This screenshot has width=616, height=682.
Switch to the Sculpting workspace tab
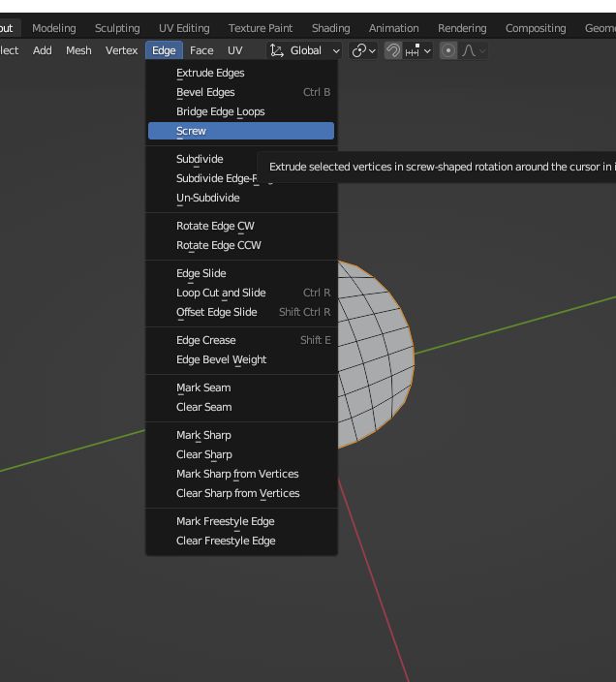[117, 28]
